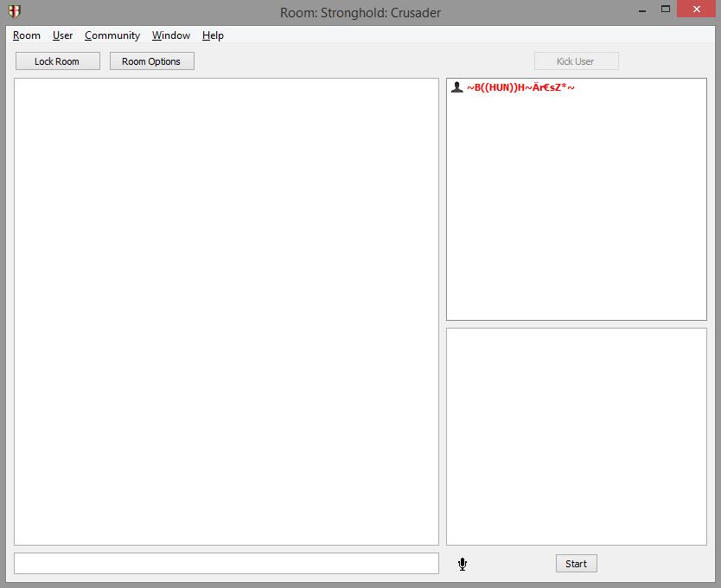Open the Window menu
This screenshot has height=588, width=721.
171,35
